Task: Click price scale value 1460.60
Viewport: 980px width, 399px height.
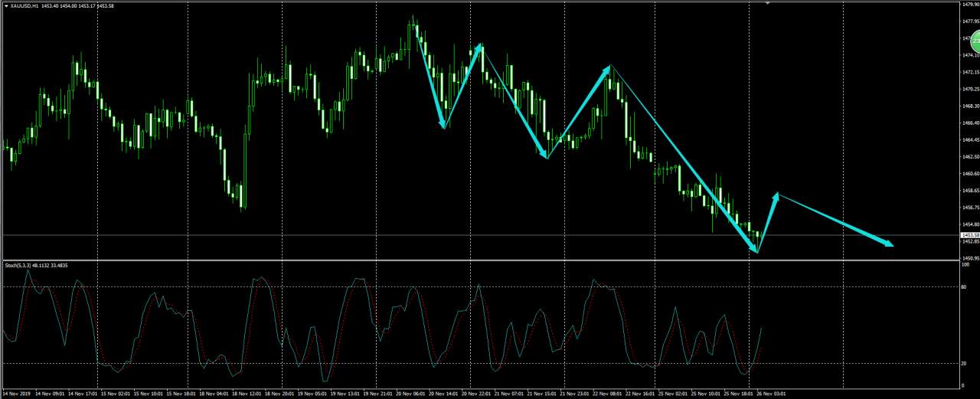Action: pyautogui.click(x=969, y=173)
